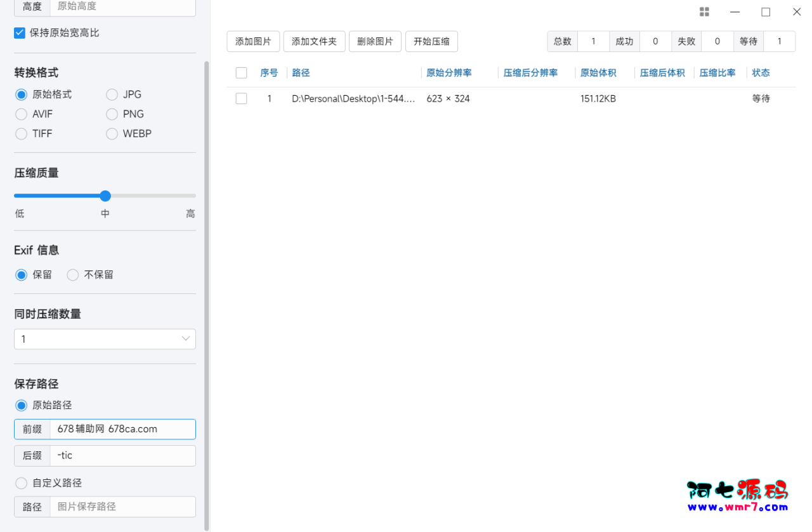This screenshot has width=812, height=532.
Task: Select AVIF conversion format
Action: click(x=22, y=114)
